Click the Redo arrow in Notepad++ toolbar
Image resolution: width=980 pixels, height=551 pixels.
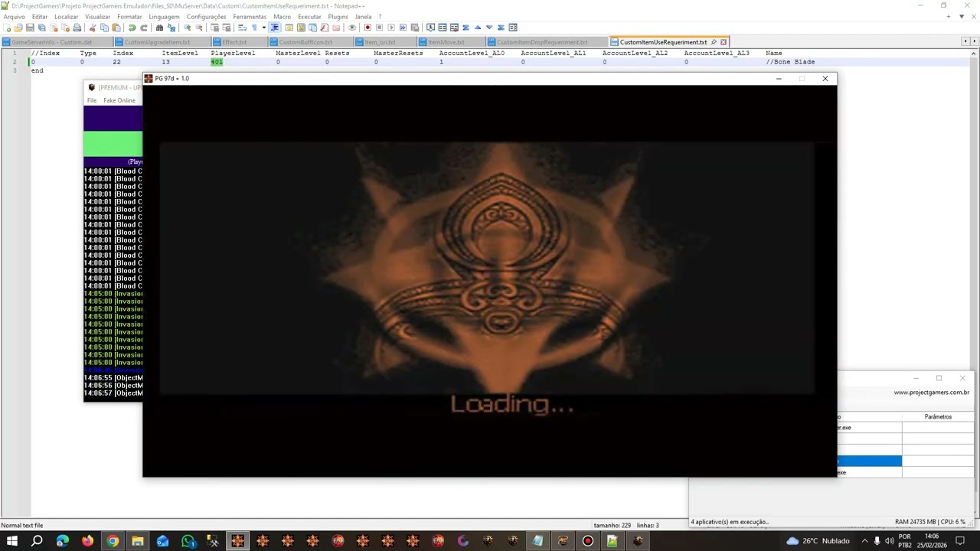pos(143,28)
